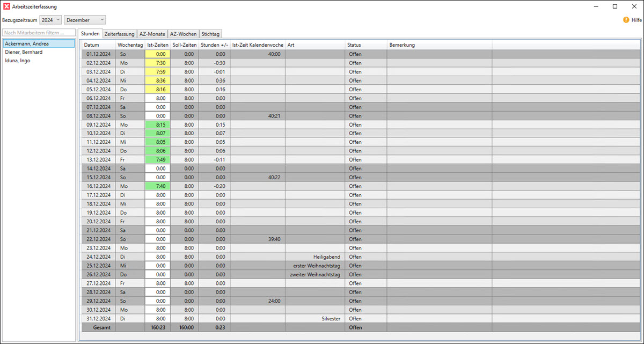Click the Datum column header

pyautogui.click(x=99, y=45)
